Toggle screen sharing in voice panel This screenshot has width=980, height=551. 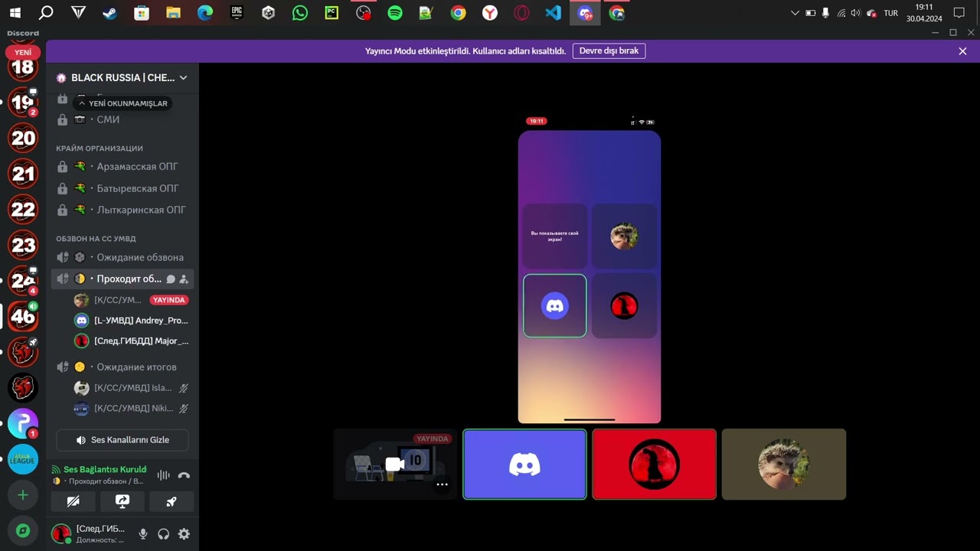coord(122,501)
